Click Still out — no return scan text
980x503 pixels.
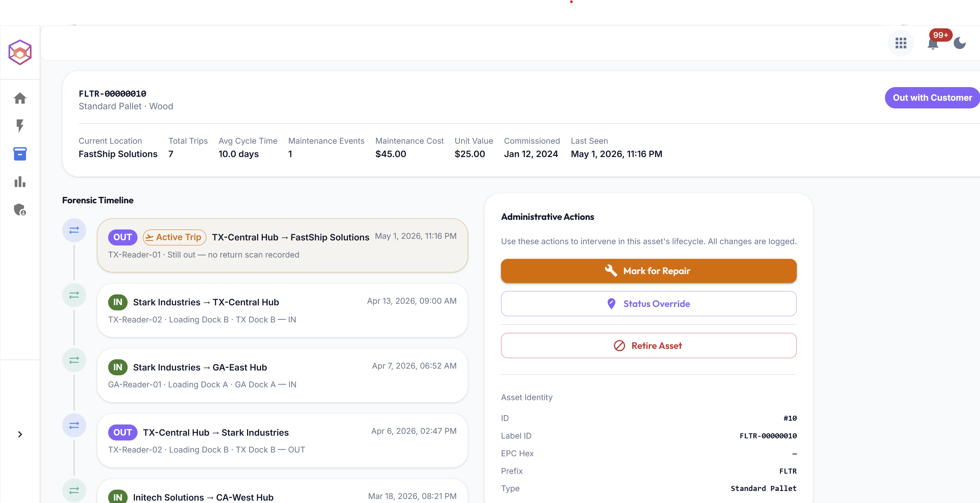point(233,255)
